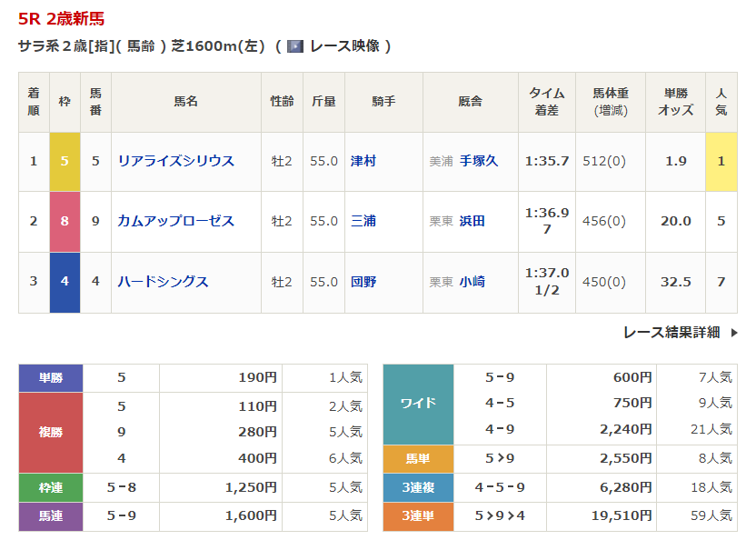The image size is (756, 540).
Task: Open trainer 小崎 page
Action: click(x=472, y=282)
